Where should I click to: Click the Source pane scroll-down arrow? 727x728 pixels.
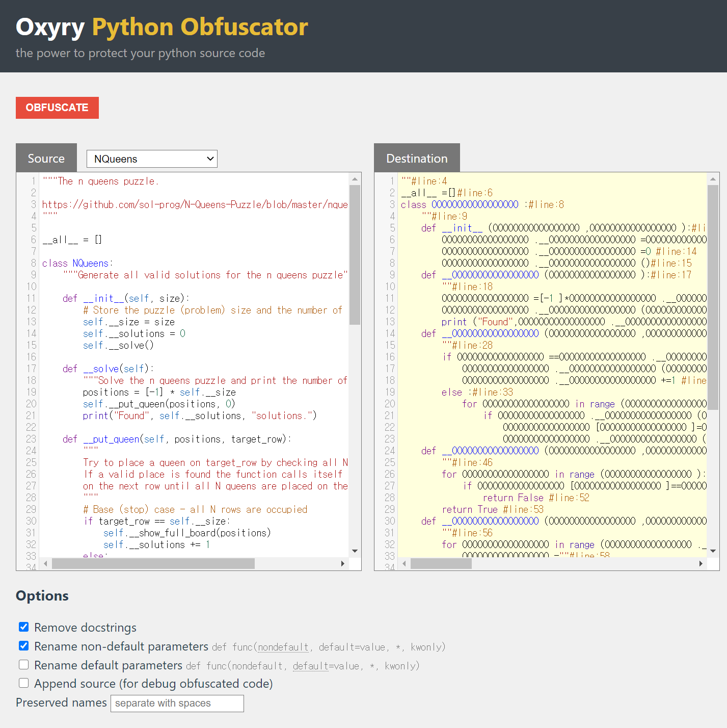[x=355, y=551]
